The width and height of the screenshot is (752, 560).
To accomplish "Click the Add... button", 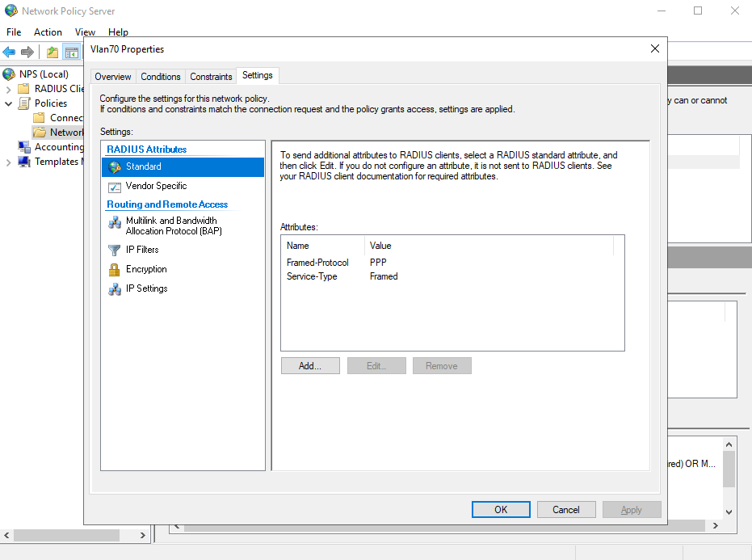I will [310, 365].
